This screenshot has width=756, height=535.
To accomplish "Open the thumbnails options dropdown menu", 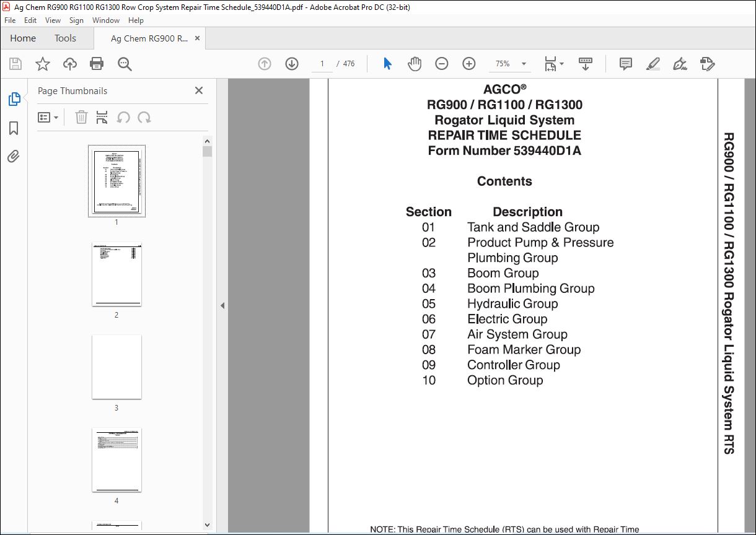I will coord(48,117).
